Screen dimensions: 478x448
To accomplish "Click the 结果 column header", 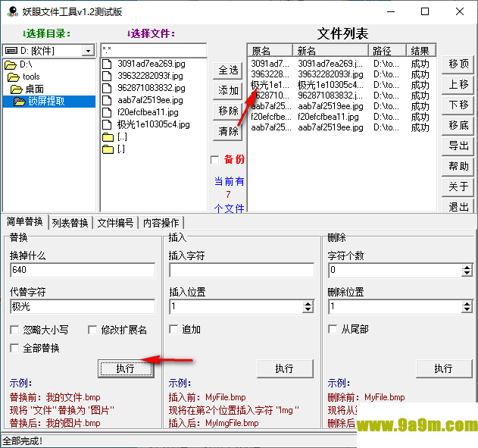I will (x=421, y=51).
